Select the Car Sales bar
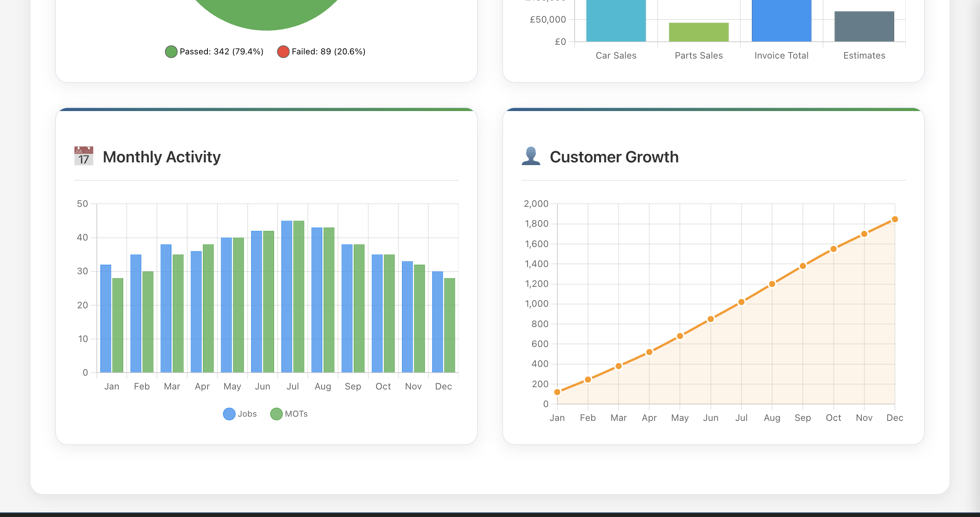Viewport: 980px width, 517px height. [615, 21]
